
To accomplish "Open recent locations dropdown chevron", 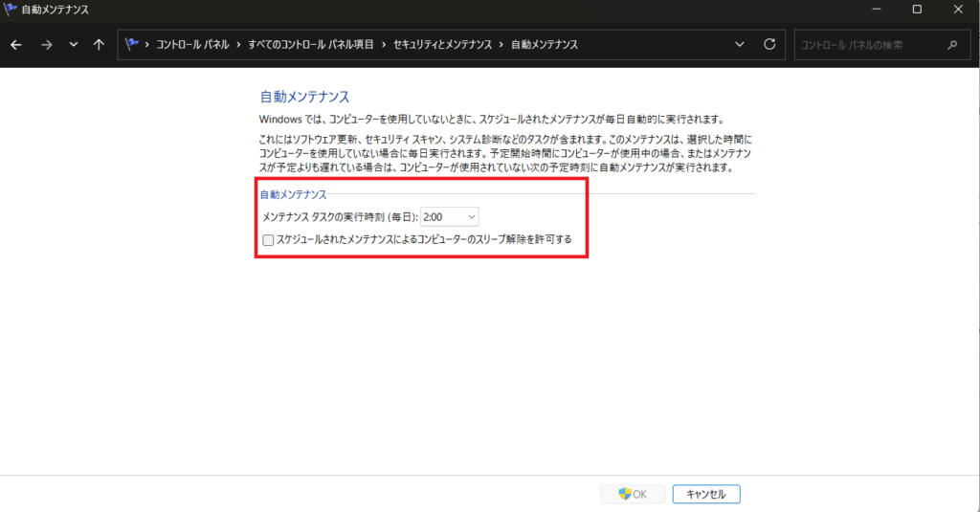I will click(73, 45).
